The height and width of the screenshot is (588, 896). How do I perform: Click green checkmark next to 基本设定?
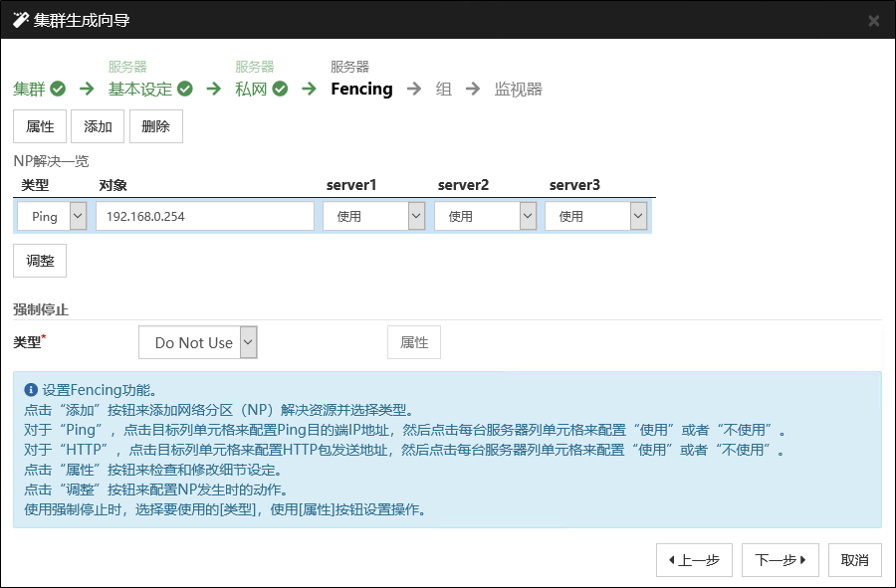pos(185,89)
